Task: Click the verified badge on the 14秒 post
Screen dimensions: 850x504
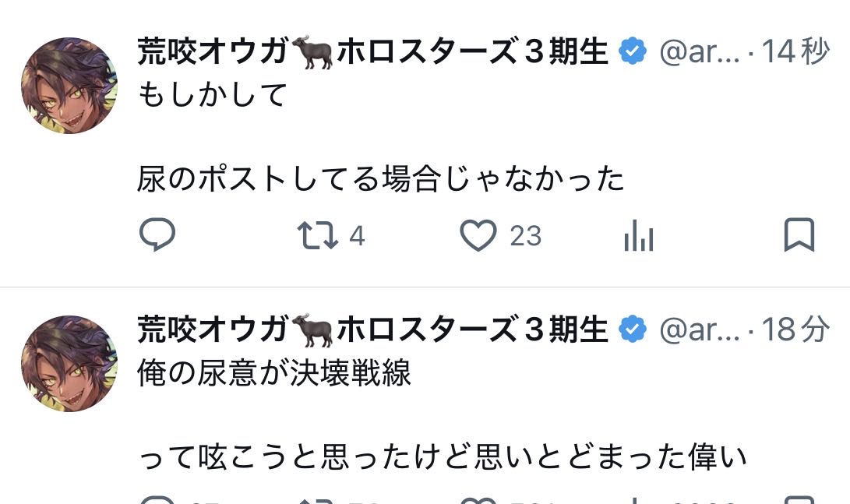Action: click(632, 52)
